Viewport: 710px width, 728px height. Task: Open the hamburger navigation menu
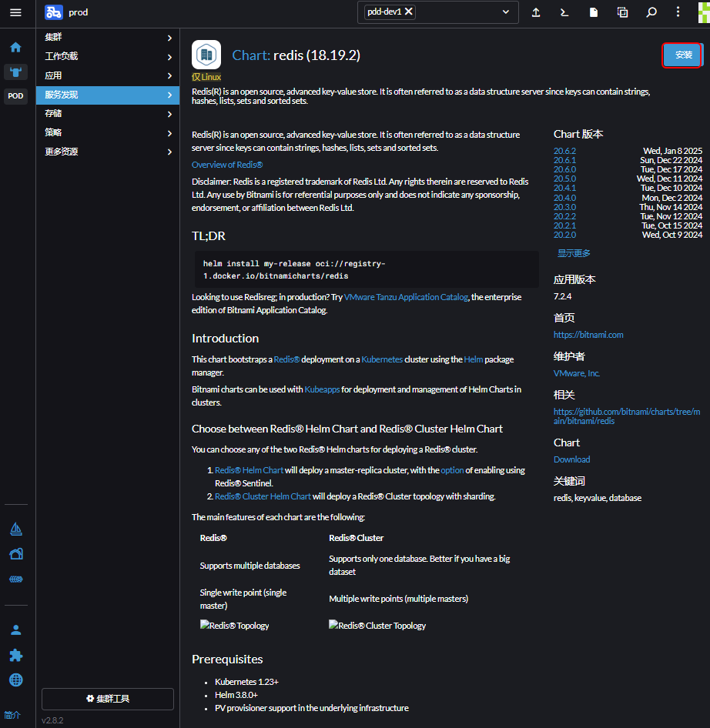(16, 12)
